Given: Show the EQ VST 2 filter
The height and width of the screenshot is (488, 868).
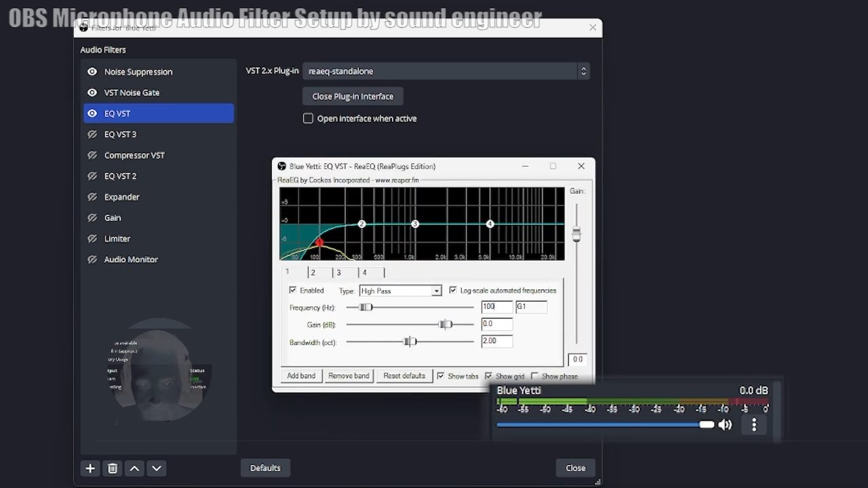Looking at the screenshot, I should click(x=92, y=176).
